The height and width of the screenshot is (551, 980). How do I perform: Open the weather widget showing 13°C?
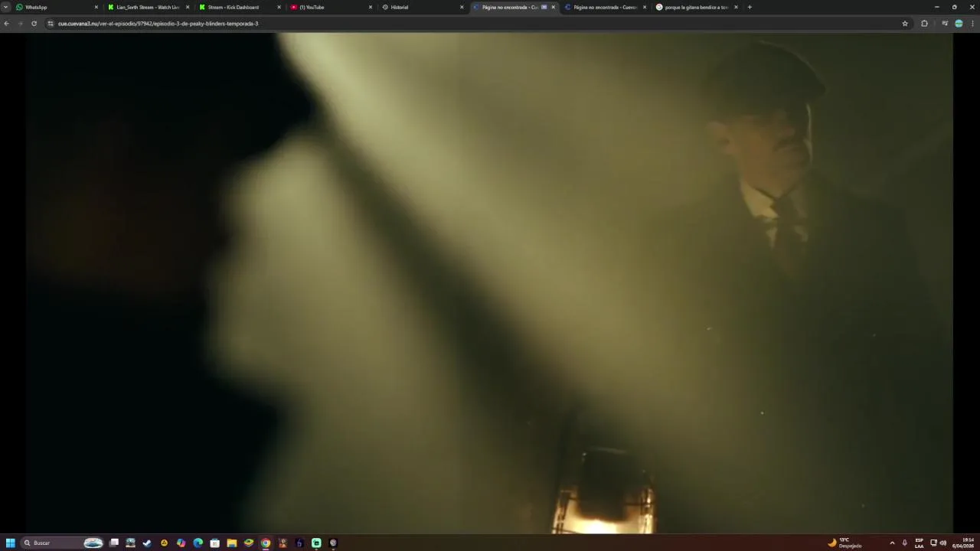(x=845, y=543)
